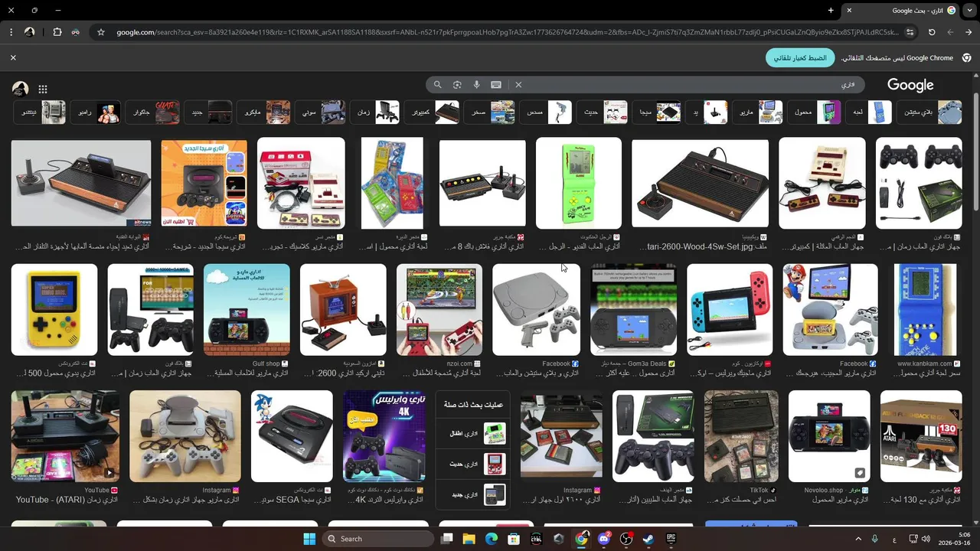Open site information controls icon in address bar
Image resolution: width=980 pixels, height=551 pixels.
(910, 32)
